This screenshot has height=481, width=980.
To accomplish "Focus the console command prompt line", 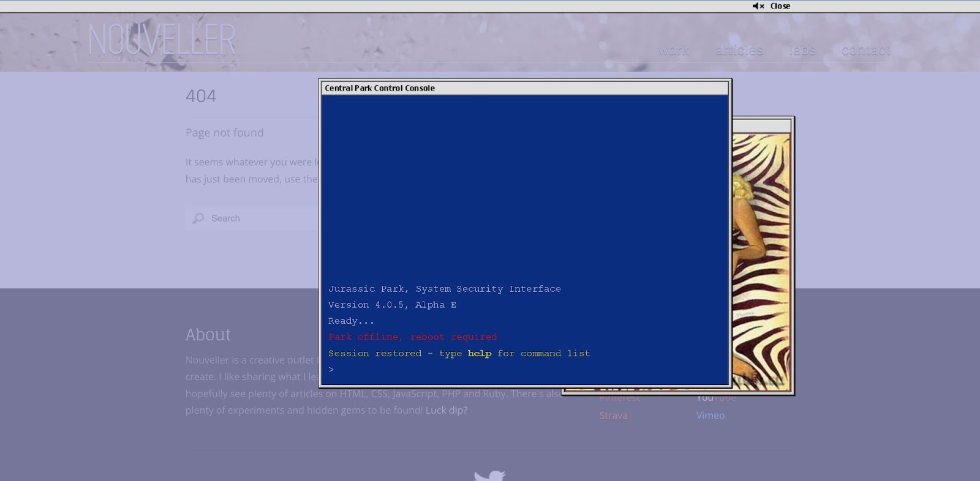I will tap(525, 370).
